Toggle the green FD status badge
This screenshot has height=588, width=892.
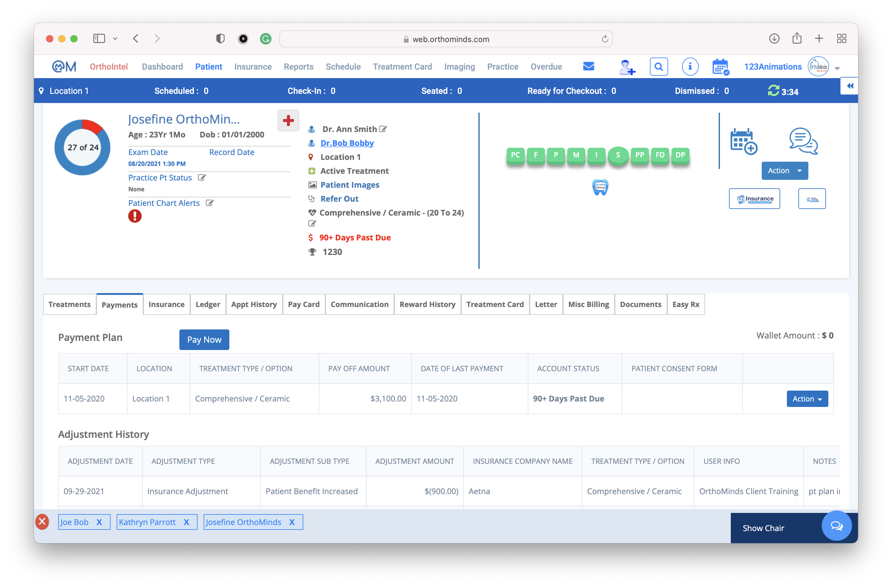[660, 154]
